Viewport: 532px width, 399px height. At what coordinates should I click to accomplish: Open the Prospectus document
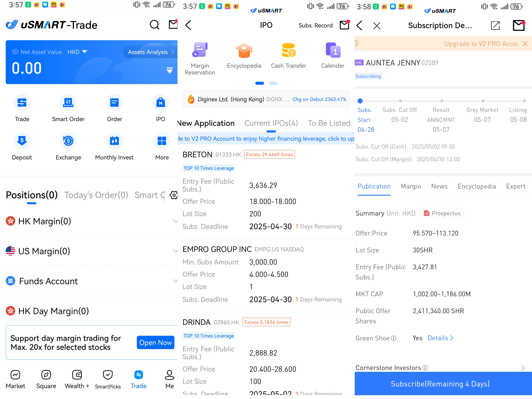[442, 213]
